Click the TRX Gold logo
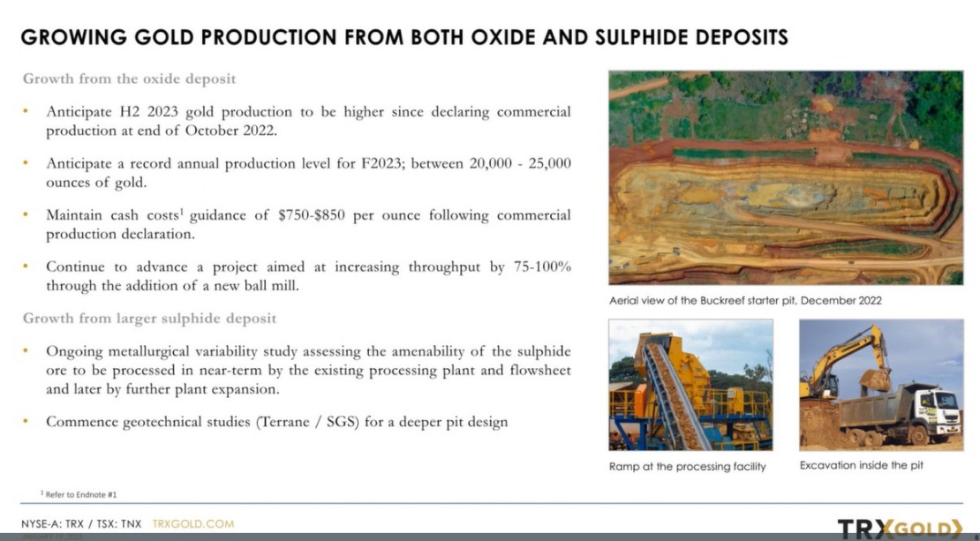 (899, 528)
